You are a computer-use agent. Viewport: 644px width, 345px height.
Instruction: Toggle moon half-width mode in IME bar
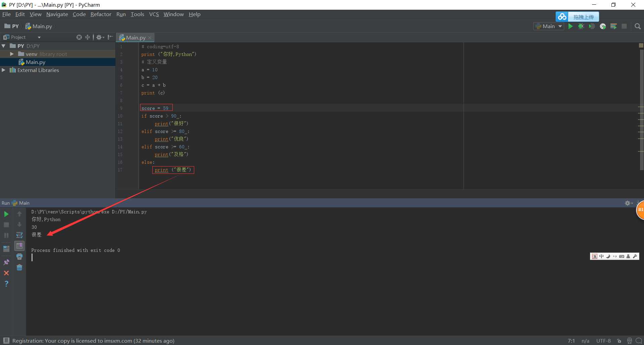(608, 256)
